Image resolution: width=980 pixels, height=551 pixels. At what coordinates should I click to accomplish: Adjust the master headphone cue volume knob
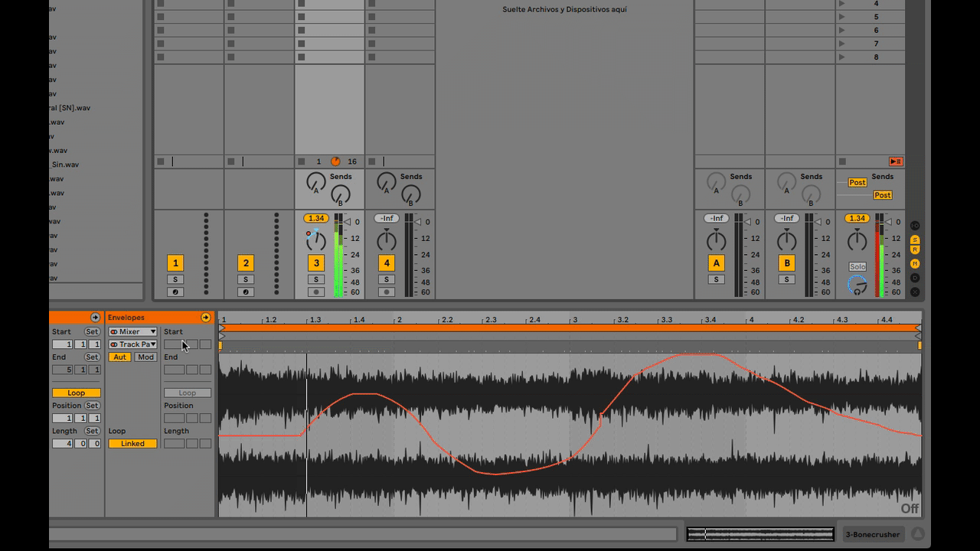click(x=857, y=285)
